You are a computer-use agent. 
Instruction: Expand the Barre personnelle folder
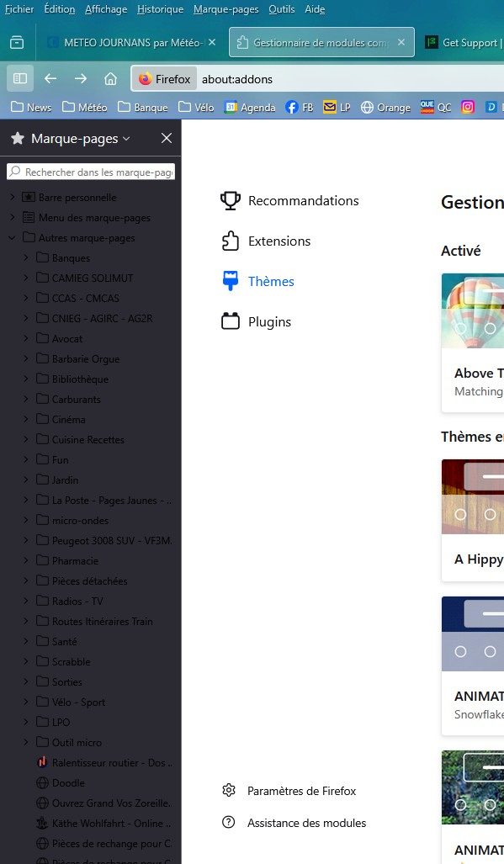[12, 197]
